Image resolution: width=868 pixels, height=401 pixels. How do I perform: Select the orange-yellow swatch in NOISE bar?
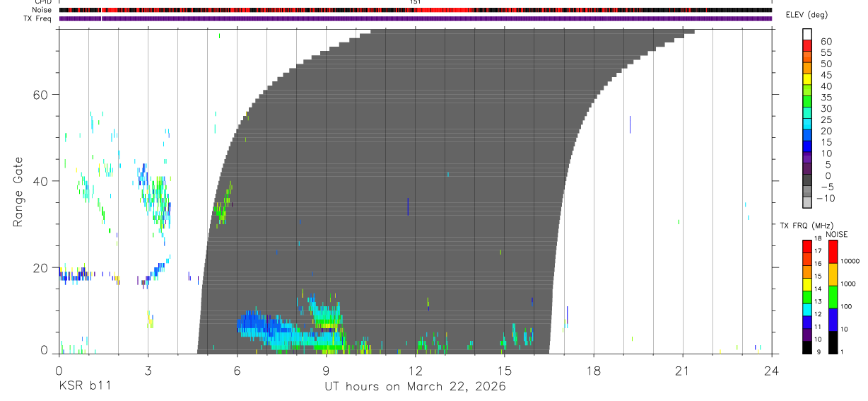[833, 274]
